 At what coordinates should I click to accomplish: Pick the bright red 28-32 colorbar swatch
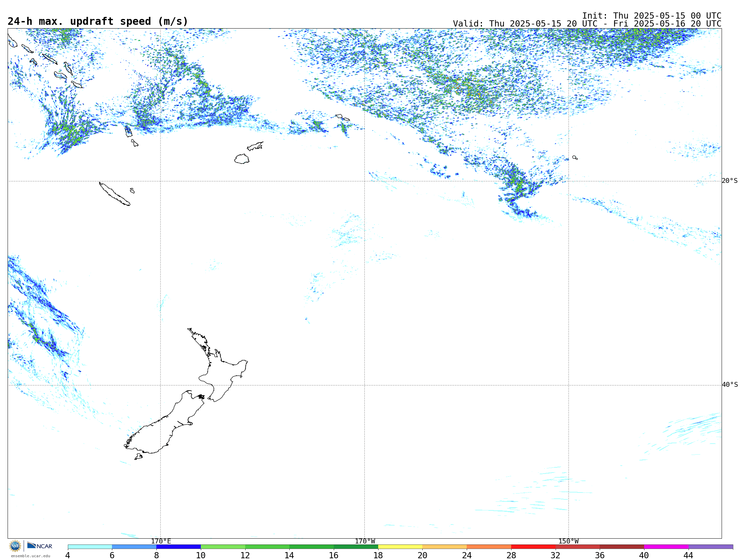click(x=533, y=547)
